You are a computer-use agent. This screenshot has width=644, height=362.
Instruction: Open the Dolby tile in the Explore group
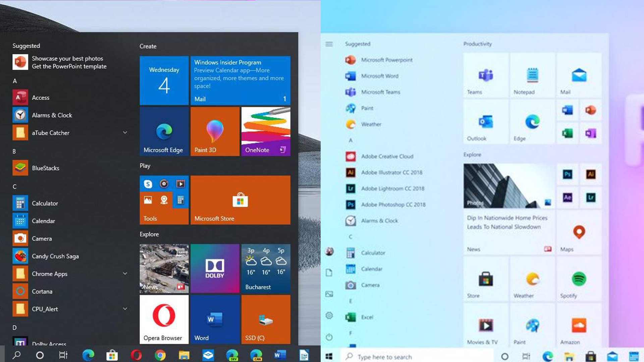coord(215,268)
